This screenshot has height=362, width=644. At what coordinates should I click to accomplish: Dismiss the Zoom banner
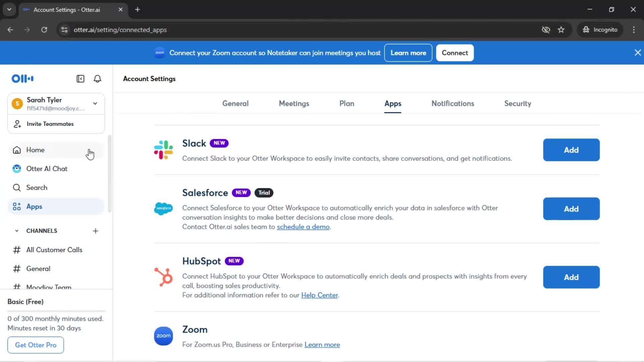638,53
